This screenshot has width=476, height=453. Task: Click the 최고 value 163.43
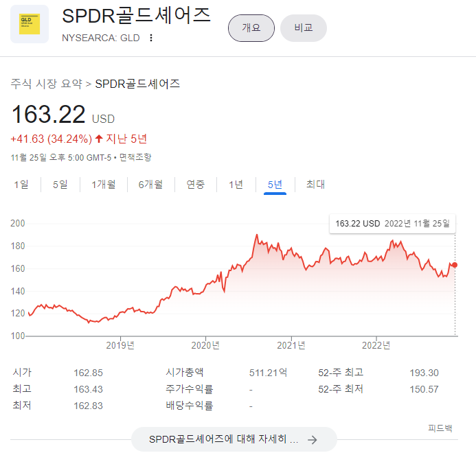pos(89,389)
